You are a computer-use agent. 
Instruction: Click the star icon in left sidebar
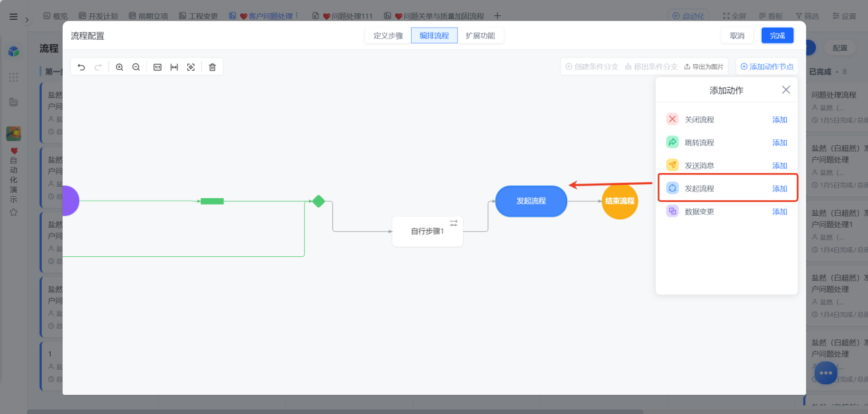pos(13,212)
